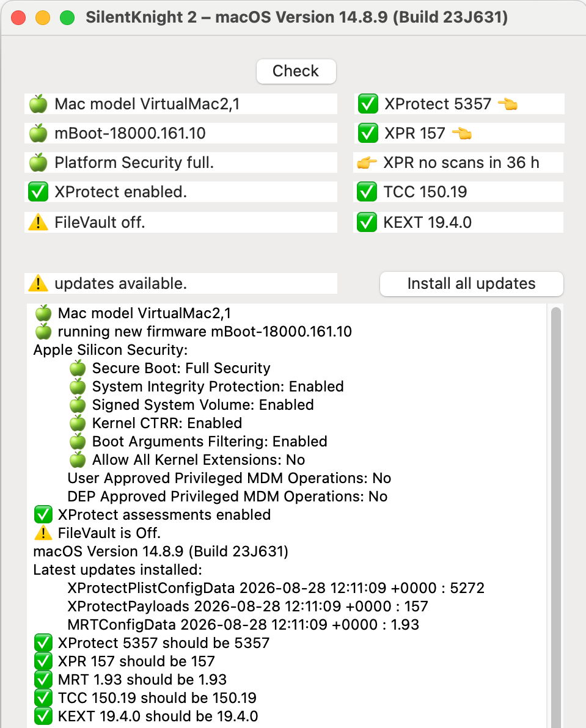Select updates available. status text
This screenshot has width=586, height=728.
tap(121, 283)
